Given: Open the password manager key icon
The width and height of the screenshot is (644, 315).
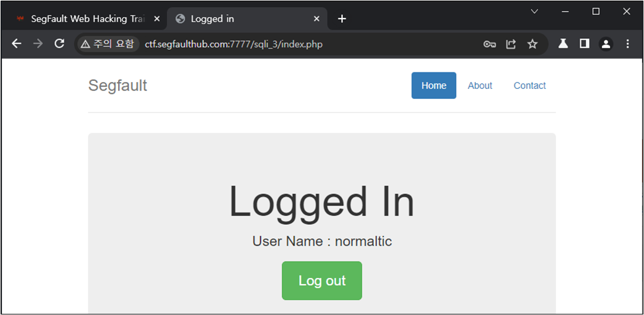Looking at the screenshot, I should click(x=489, y=44).
